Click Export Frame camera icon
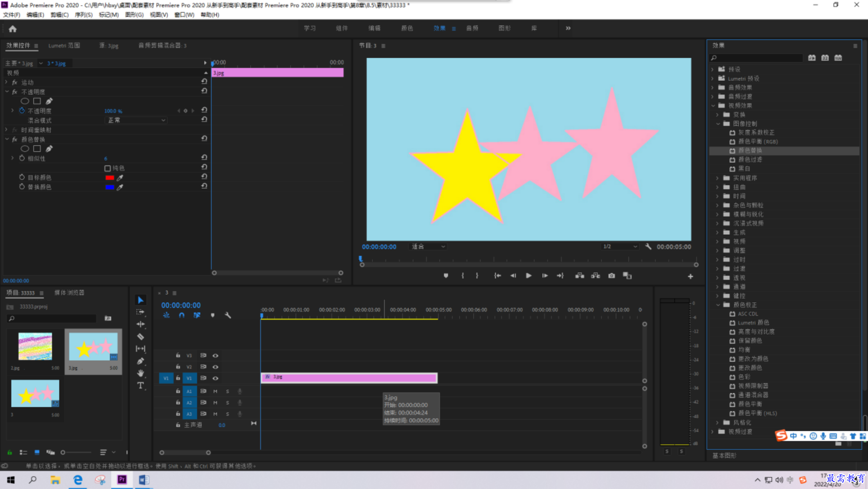Viewport: 868px width, 489px height. 611,276
